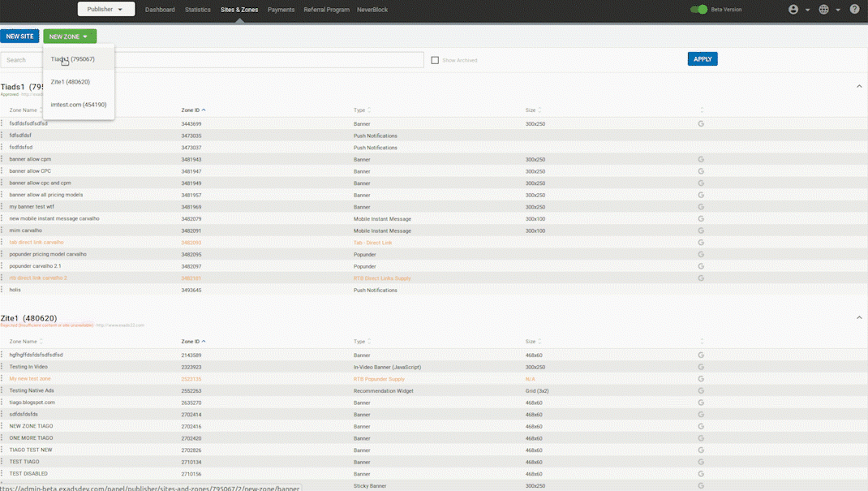The width and height of the screenshot is (868, 491).
Task: Click the G icon in the fsdfdsfsdfsdfsd row
Action: pyautogui.click(x=701, y=123)
